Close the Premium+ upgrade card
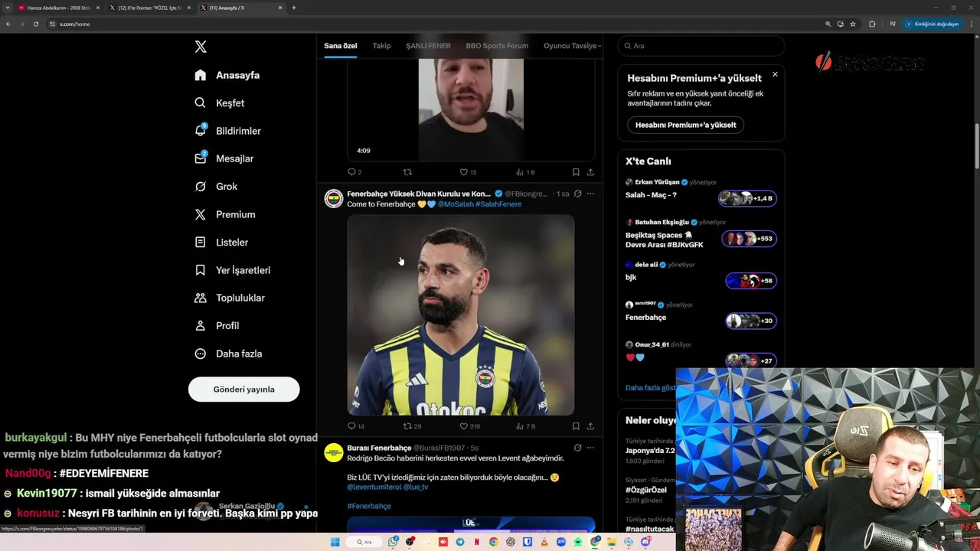The width and height of the screenshot is (980, 551). [x=775, y=74]
